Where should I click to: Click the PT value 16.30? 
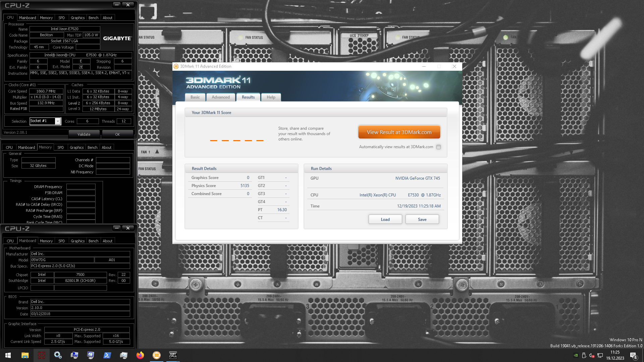[x=282, y=210]
